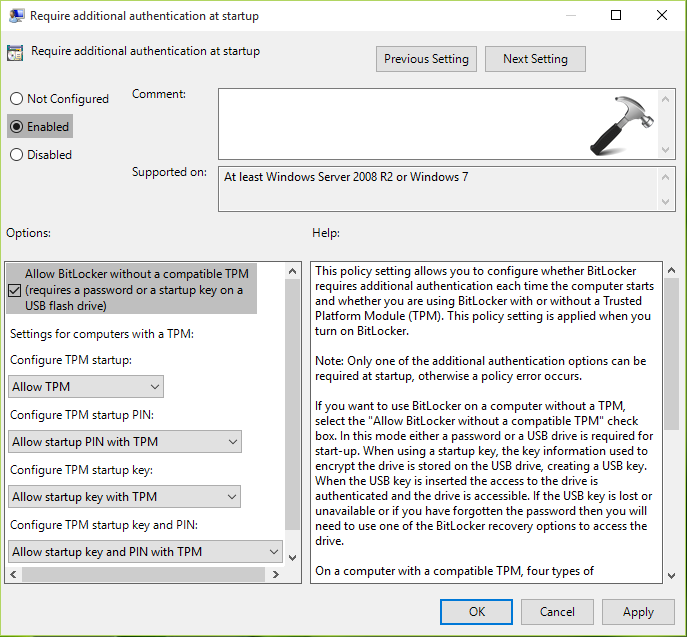Select the Not Configured radio button
Image resolution: width=687 pixels, height=637 pixels.
[x=16, y=99]
